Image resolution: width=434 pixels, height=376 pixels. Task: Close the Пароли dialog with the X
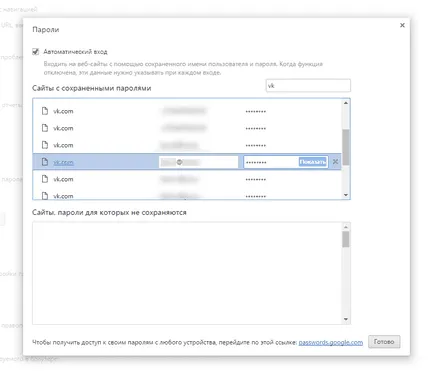pos(402,25)
